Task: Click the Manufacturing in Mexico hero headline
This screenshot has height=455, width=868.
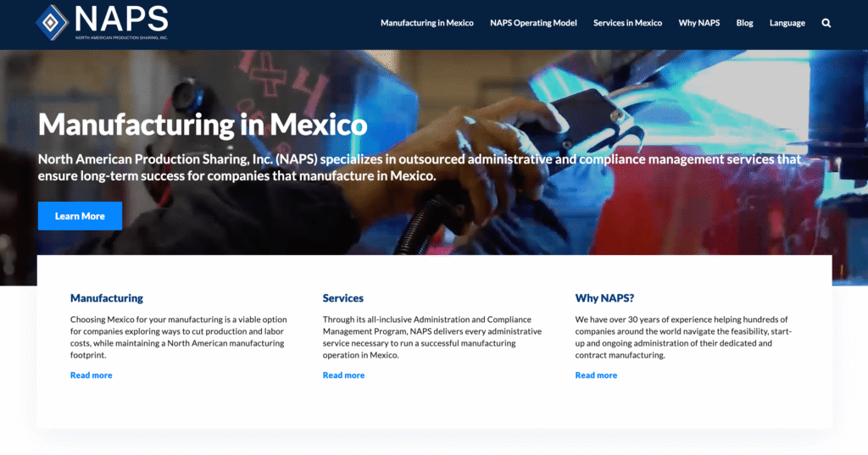Action: click(203, 124)
